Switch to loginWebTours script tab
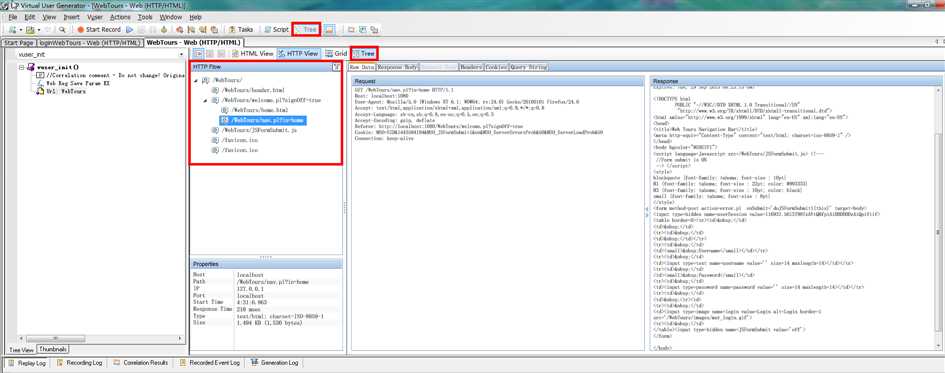 click(x=89, y=43)
